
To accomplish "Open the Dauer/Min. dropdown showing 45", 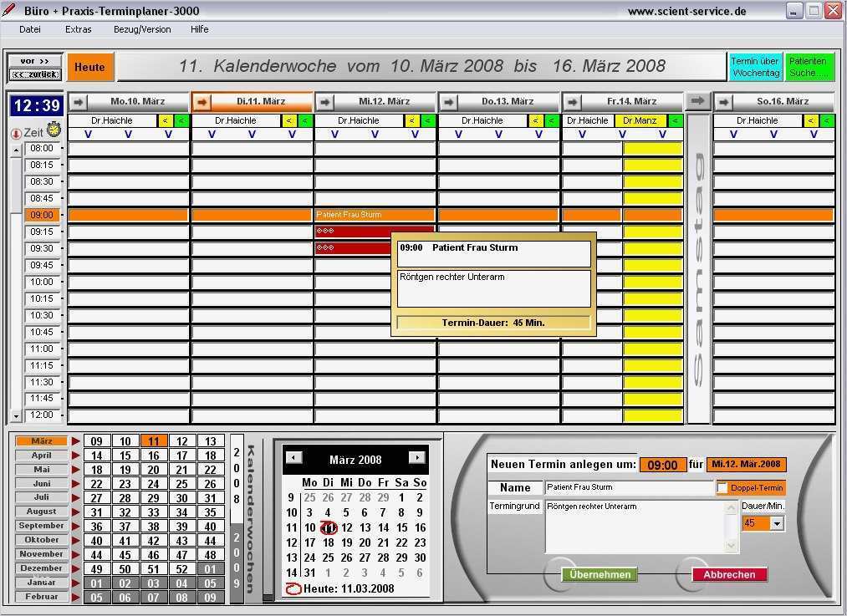I will pyautogui.click(x=777, y=524).
